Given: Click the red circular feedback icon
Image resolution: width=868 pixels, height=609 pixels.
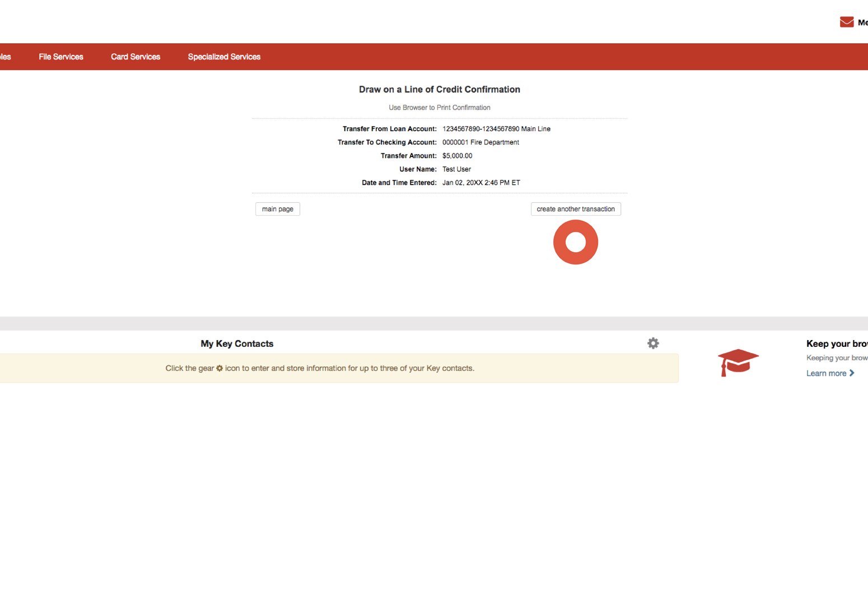Looking at the screenshot, I should (576, 242).
